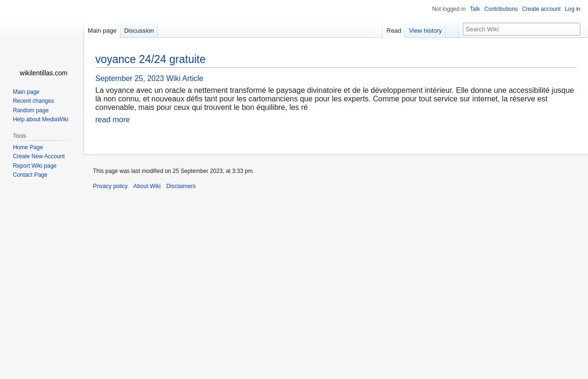Open the Main page tab
Image resolution: width=588 pixels, height=379 pixels.
coord(102,30)
